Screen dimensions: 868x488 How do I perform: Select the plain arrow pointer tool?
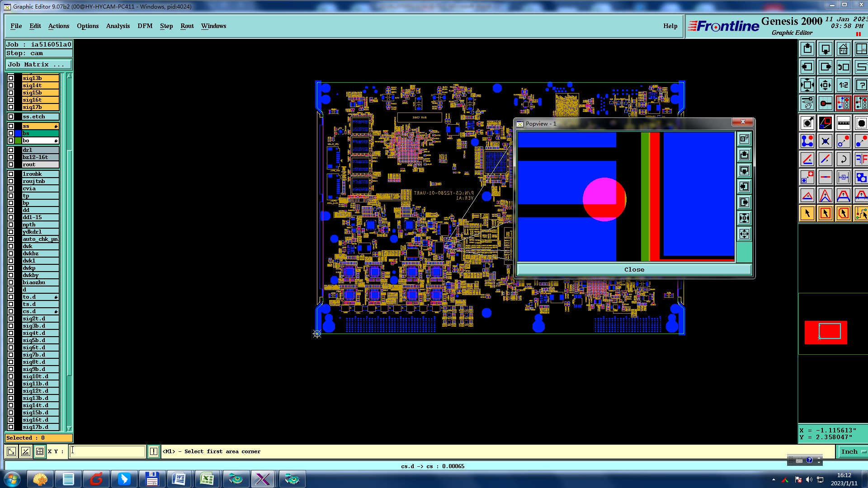807,213
